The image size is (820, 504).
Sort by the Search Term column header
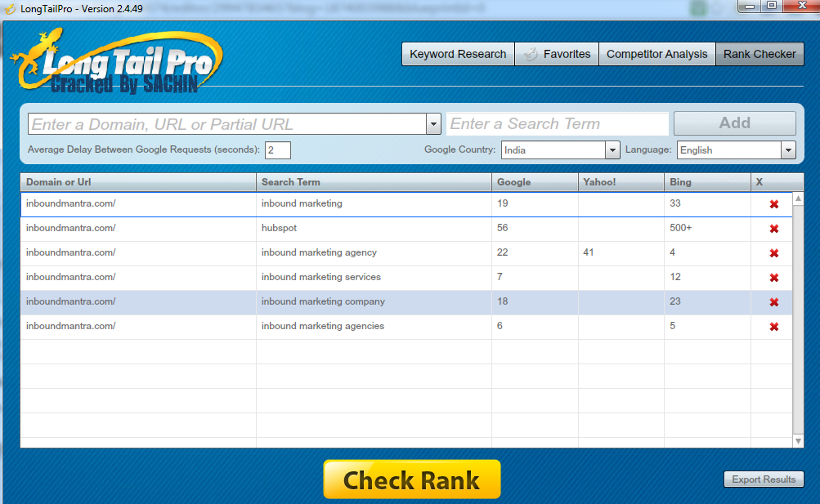(374, 182)
